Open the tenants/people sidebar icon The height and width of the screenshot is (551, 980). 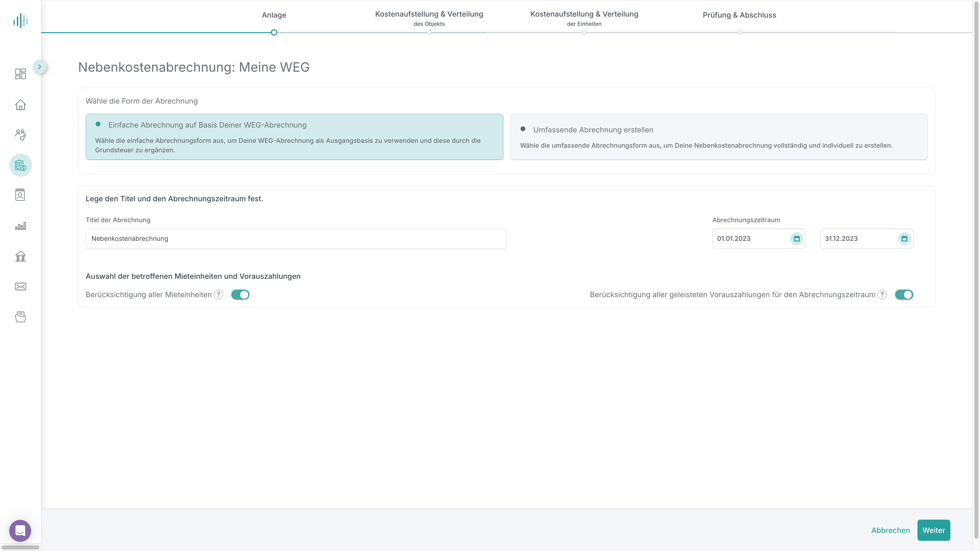(20, 135)
